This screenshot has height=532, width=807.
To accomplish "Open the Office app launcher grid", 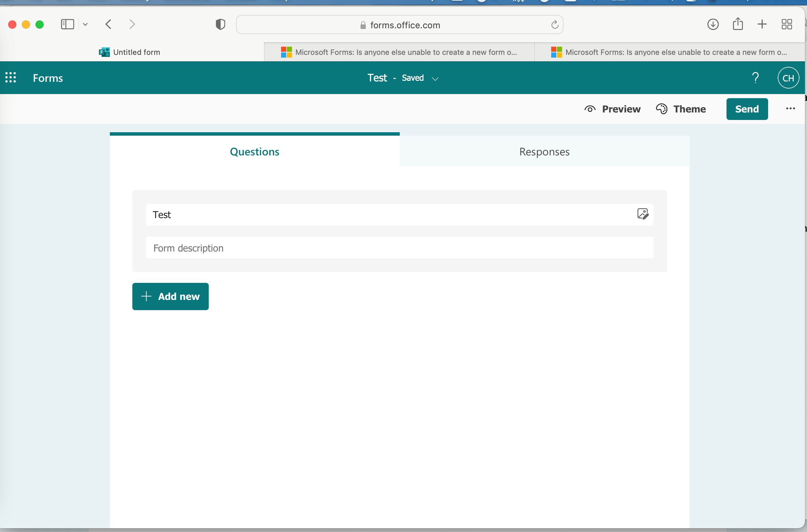I will 11,78.
